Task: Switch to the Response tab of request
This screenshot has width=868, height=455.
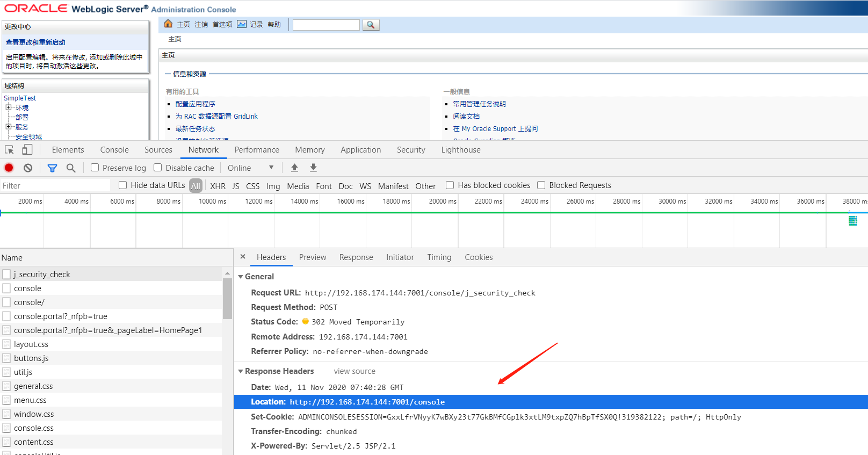Action: point(356,257)
